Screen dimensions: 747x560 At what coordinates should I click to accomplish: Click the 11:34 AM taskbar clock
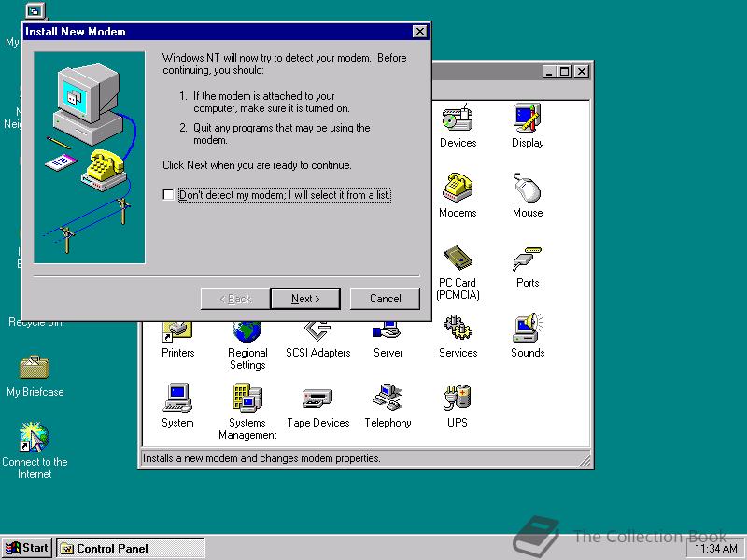pyautogui.click(x=716, y=549)
